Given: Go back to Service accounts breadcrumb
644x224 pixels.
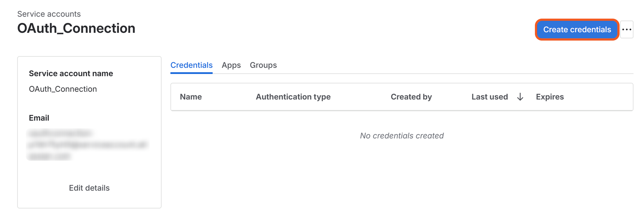Looking at the screenshot, I should [x=49, y=14].
